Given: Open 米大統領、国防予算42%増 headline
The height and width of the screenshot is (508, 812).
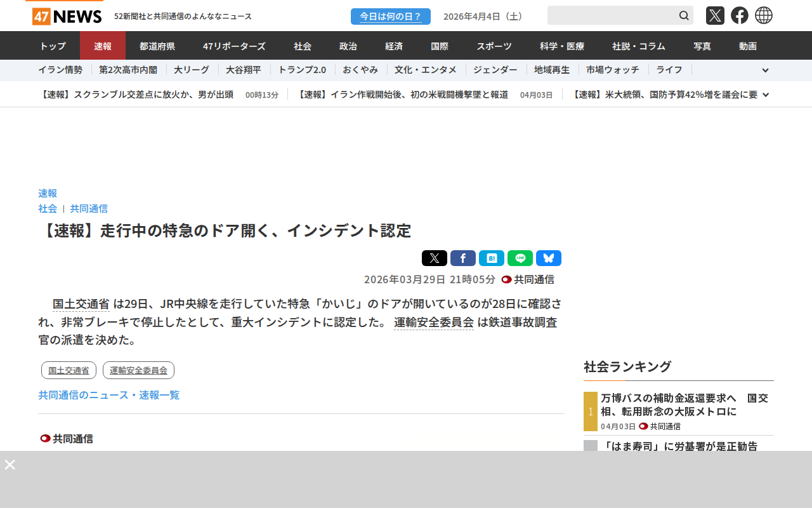Looking at the screenshot, I should 664,95.
